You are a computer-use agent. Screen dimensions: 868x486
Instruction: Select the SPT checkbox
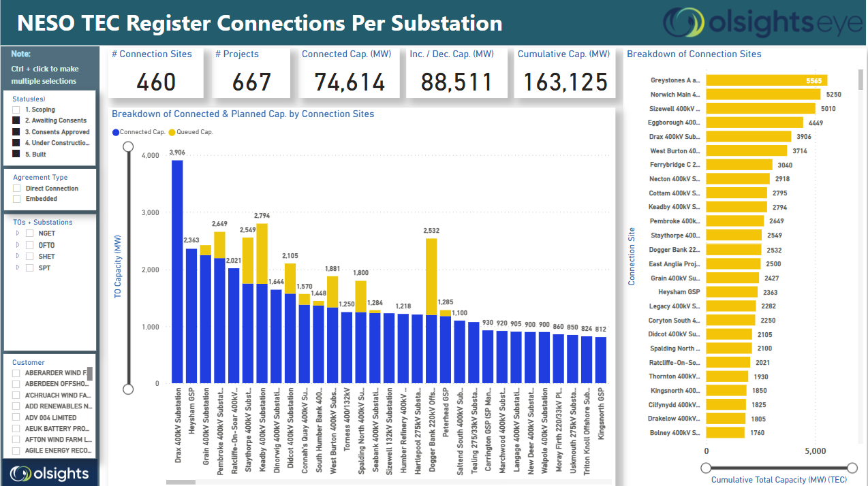click(30, 268)
